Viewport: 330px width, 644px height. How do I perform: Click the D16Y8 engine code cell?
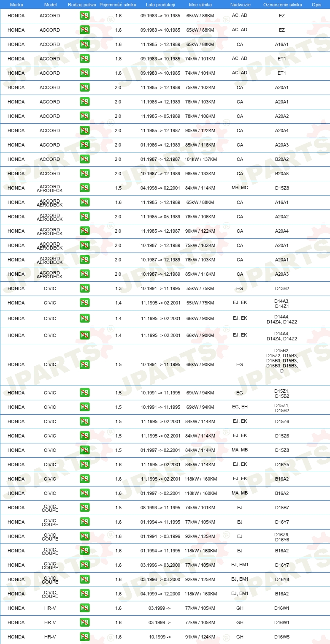click(x=282, y=579)
